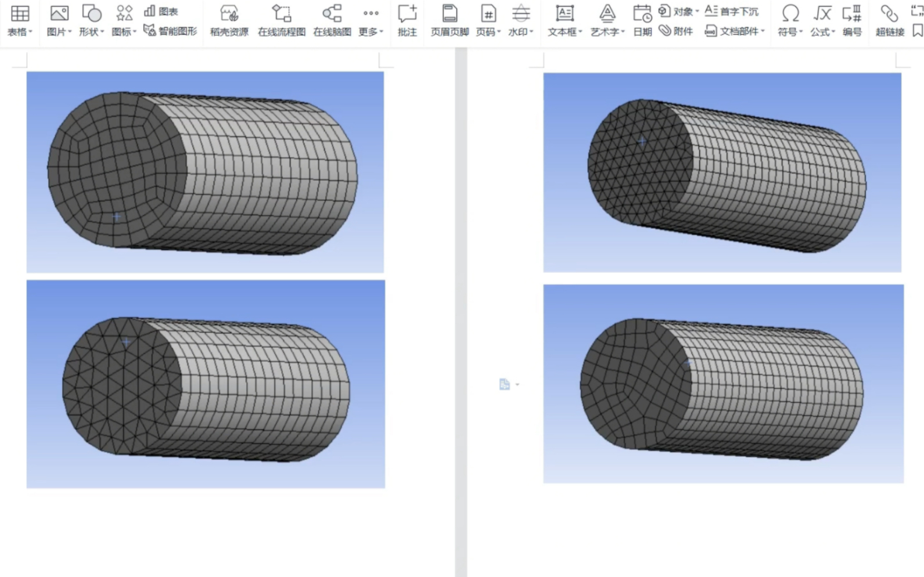This screenshot has width=924, height=577.
Task: Click the 形状 shapes icon
Action: (92, 13)
